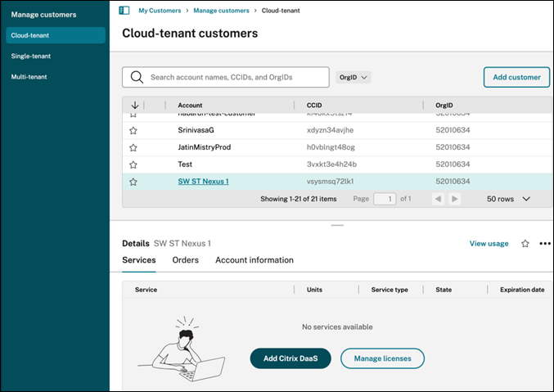Screen dimensions: 554x392
Task: Click the sort arrow column header icon
Action: click(x=134, y=105)
